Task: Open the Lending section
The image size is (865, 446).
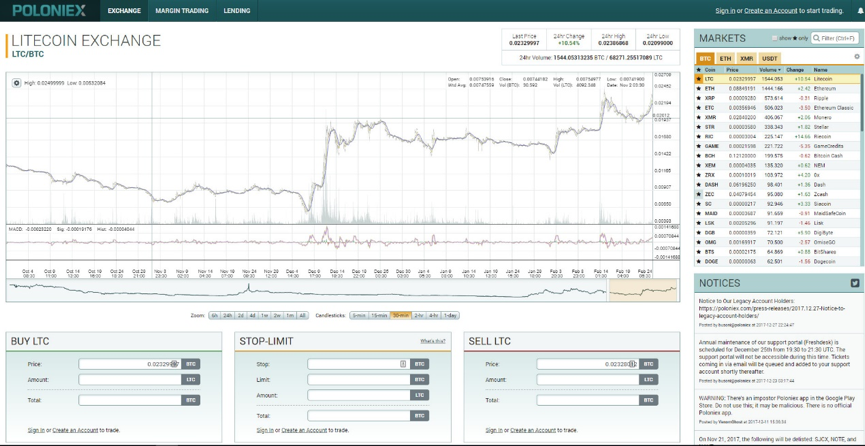Action: tap(237, 10)
